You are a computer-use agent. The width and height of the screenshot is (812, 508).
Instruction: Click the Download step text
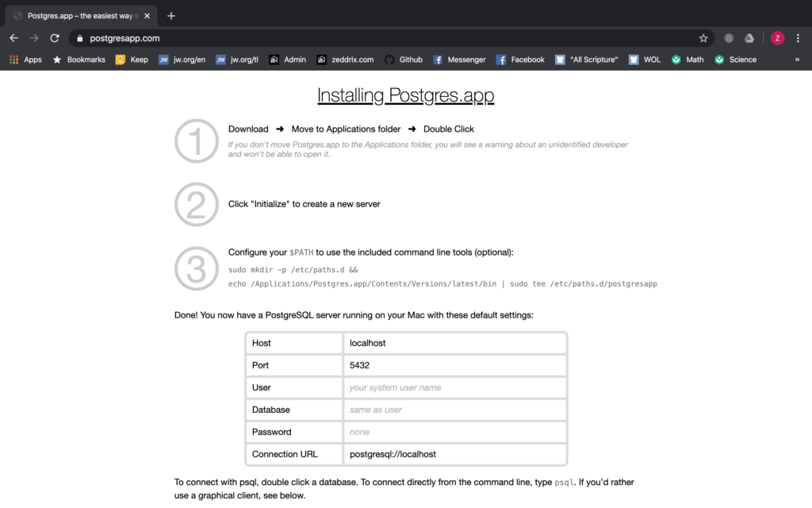(x=248, y=129)
